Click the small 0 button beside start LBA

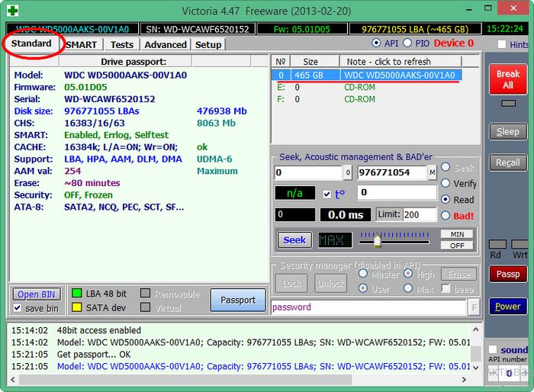click(348, 173)
